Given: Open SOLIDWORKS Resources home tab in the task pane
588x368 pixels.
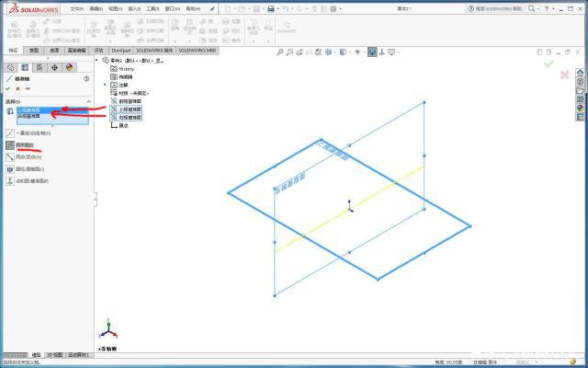Looking at the screenshot, I should tap(580, 73).
